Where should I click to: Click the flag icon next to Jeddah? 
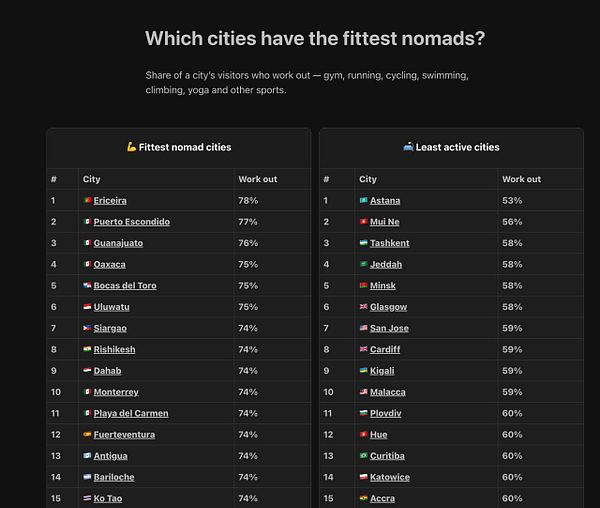pos(364,264)
